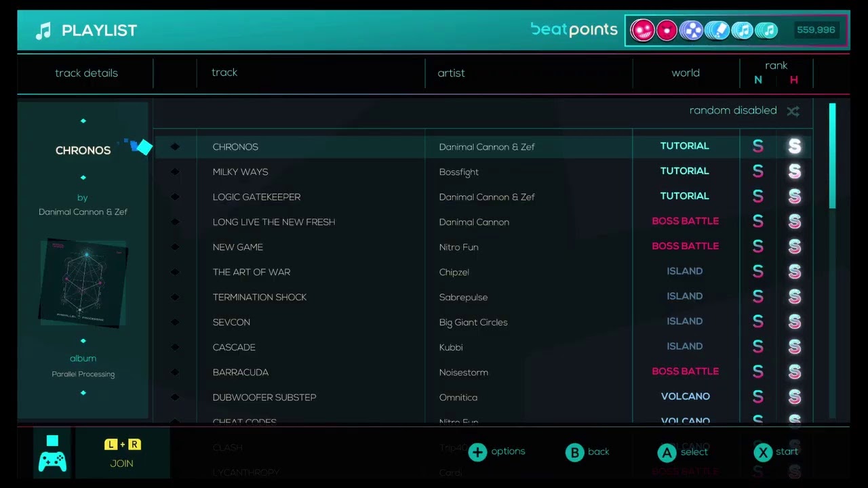Click the pink smiley face beatpoints badge
This screenshot has height=488, width=868.
coord(642,30)
